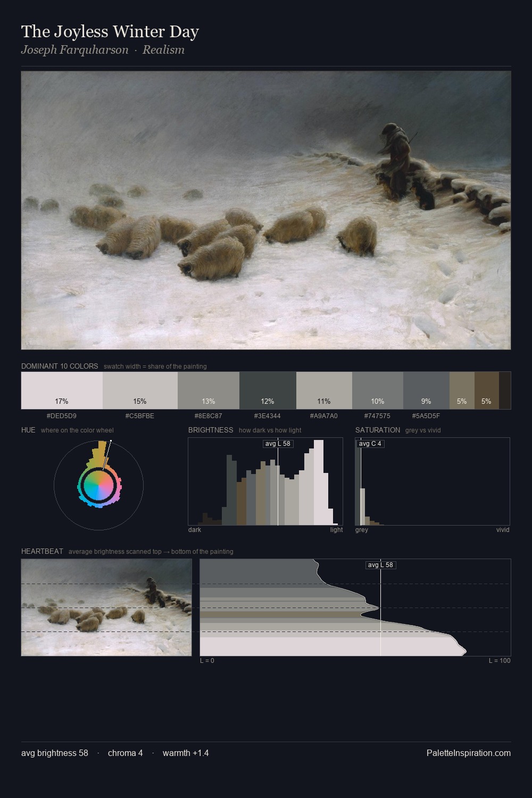
Task: Select the 11% swatch #A9A7A0
Action: [x=324, y=390]
